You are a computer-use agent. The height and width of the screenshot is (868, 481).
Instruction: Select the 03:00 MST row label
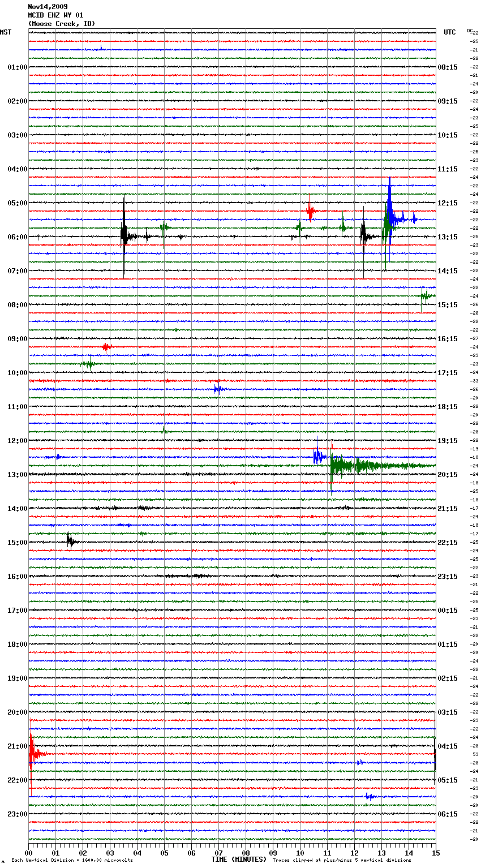click(18, 135)
